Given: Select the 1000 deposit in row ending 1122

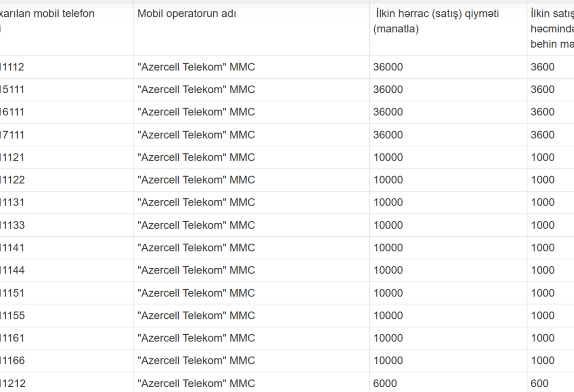Looking at the screenshot, I should click(542, 180).
